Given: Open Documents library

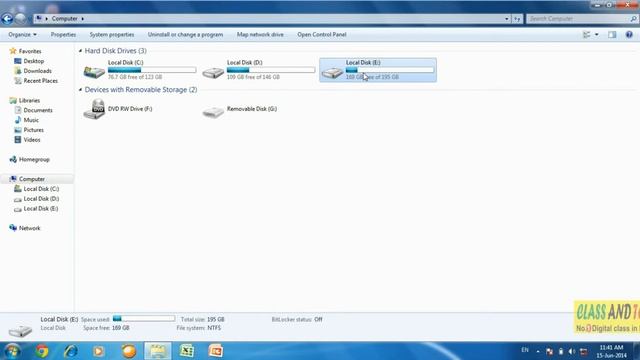Looking at the screenshot, I should [38, 110].
